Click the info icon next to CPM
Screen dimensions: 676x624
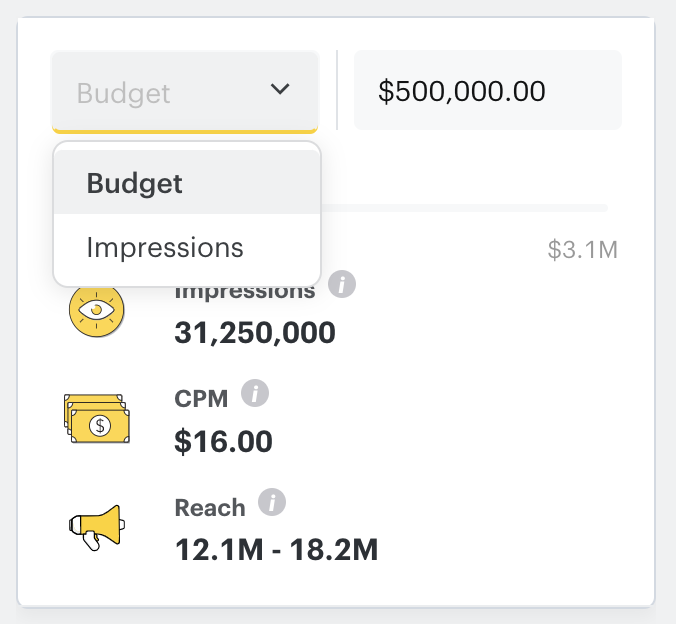256,396
